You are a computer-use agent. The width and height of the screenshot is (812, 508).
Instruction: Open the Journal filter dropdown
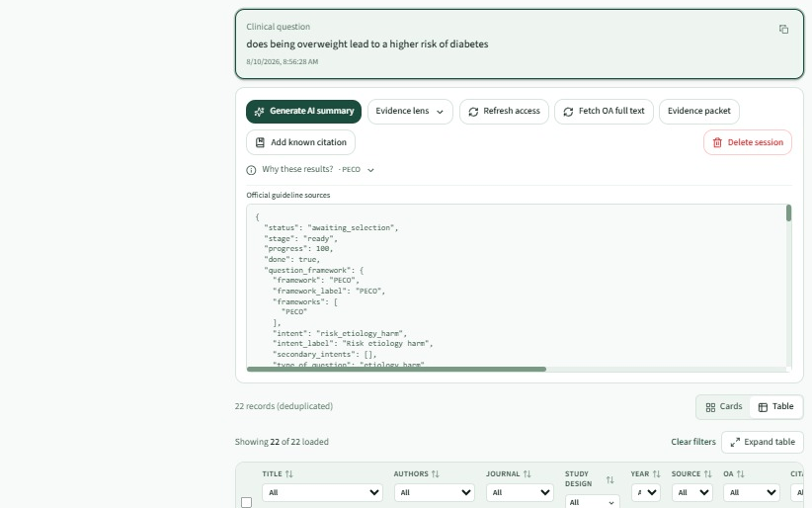click(x=520, y=493)
